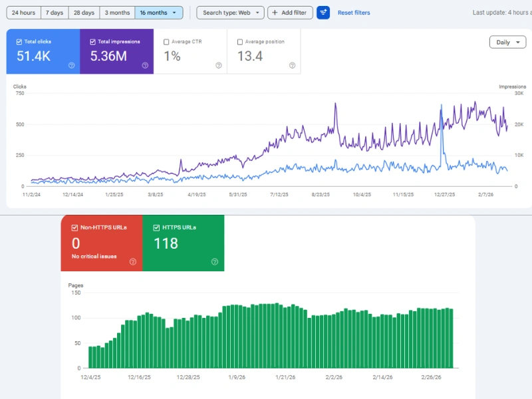Image resolution: width=532 pixels, height=399 pixels.
Task: Click help icon on Average CTR card
Action: (219, 65)
